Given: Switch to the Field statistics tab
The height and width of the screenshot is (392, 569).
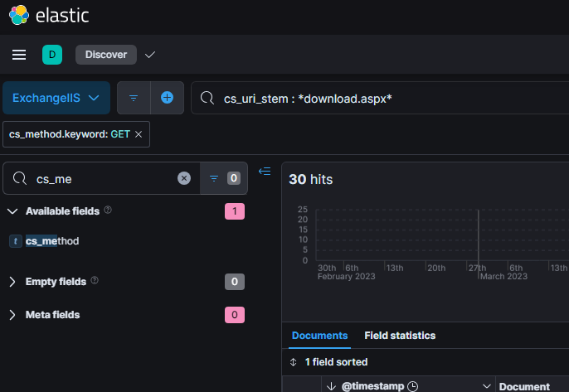Looking at the screenshot, I should 400,336.
